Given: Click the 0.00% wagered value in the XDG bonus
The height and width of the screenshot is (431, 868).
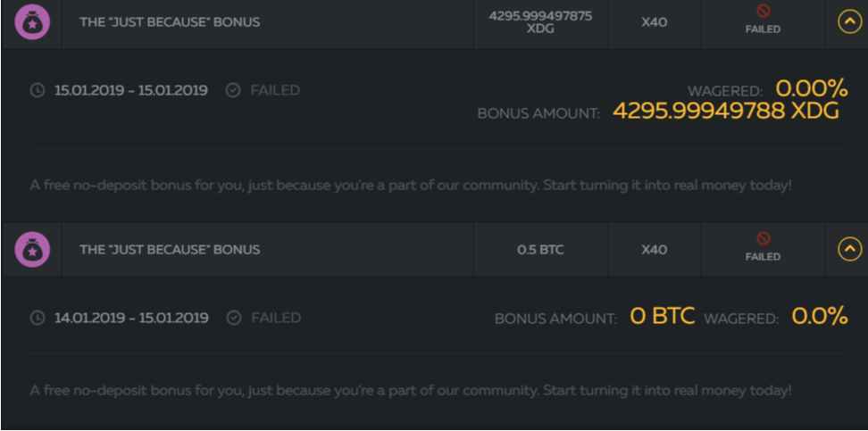Looking at the screenshot, I should pyautogui.click(x=812, y=88).
